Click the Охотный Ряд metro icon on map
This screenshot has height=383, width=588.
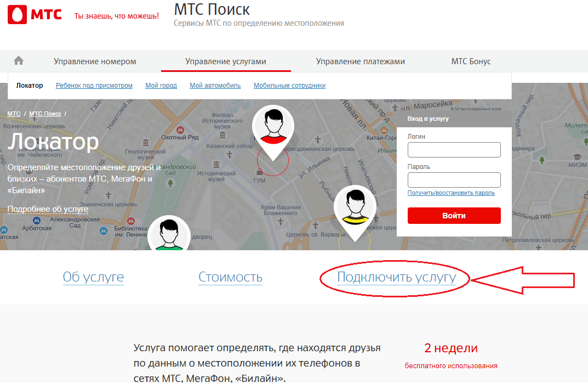tap(180, 130)
